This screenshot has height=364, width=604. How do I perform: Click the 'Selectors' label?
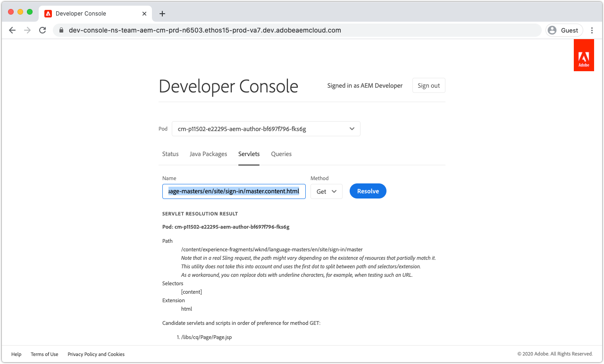[173, 283]
